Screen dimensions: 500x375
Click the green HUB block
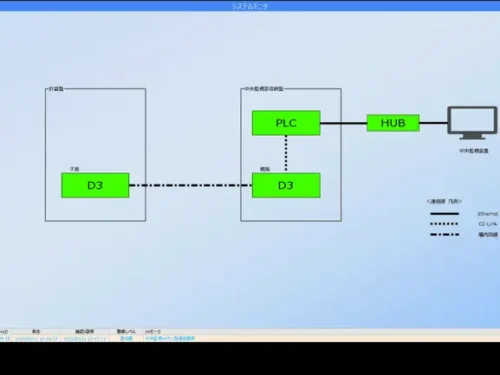tap(393, 123)
